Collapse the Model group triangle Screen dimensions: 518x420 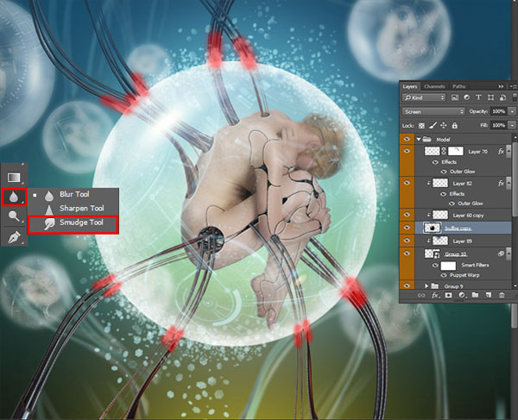point(419,140)
